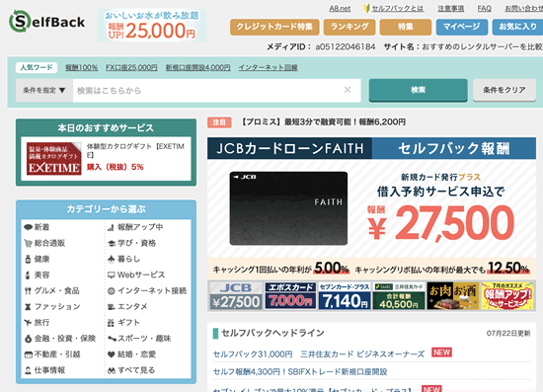This screenshot has width=543, height=392.
Task: Open the プロミス 報酬6,200円 notice
Action: point(323,122)
